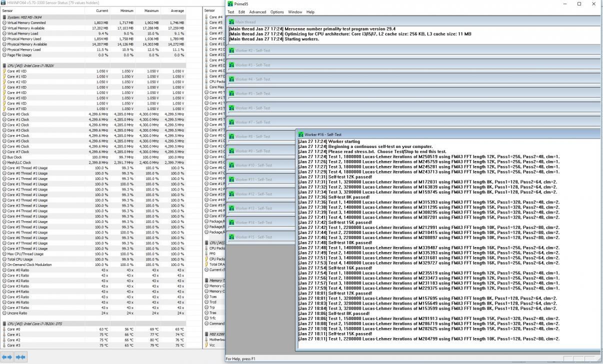This screenshot has width=603, height=364.
Task: Click the chip icon beside System: MSI MS-7A94
Action: [4, 17]
